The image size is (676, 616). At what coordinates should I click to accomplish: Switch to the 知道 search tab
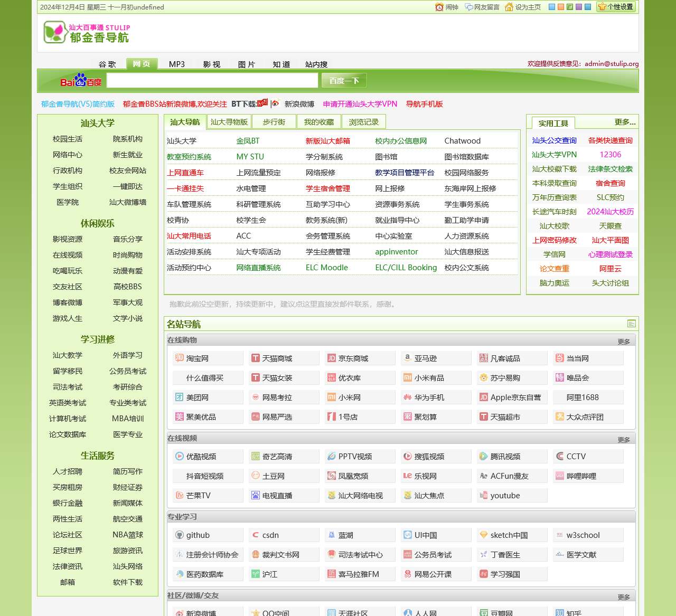tap(281, 64)
